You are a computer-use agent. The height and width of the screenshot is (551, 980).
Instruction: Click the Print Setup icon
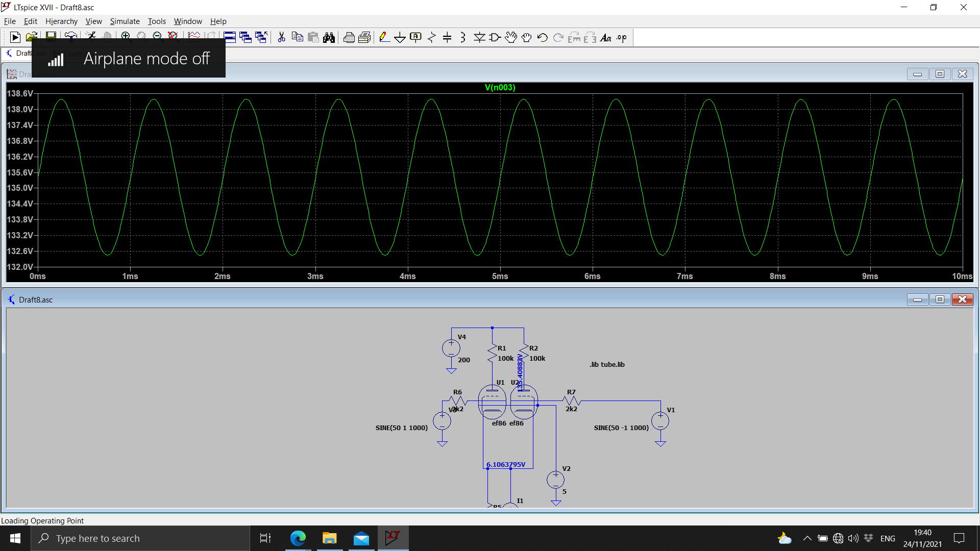[x=349, y=37]
